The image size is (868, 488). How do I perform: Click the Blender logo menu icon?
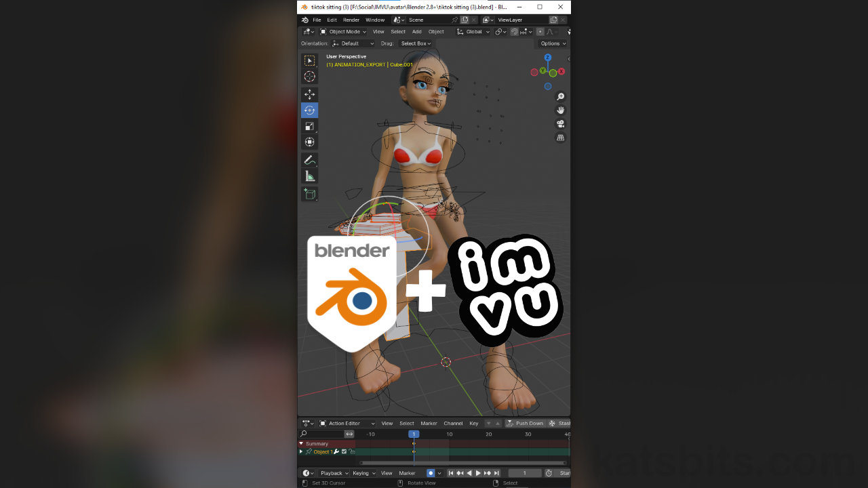(304, 20)
